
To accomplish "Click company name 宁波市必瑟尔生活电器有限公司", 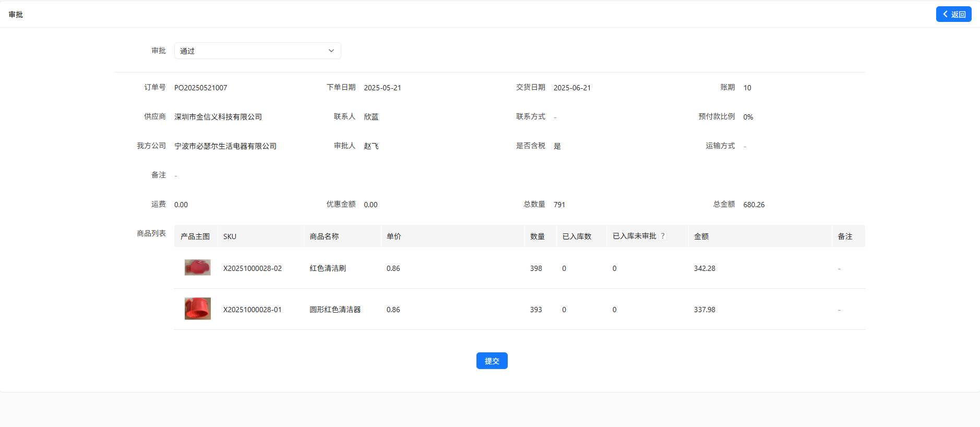I will (225, 146).
